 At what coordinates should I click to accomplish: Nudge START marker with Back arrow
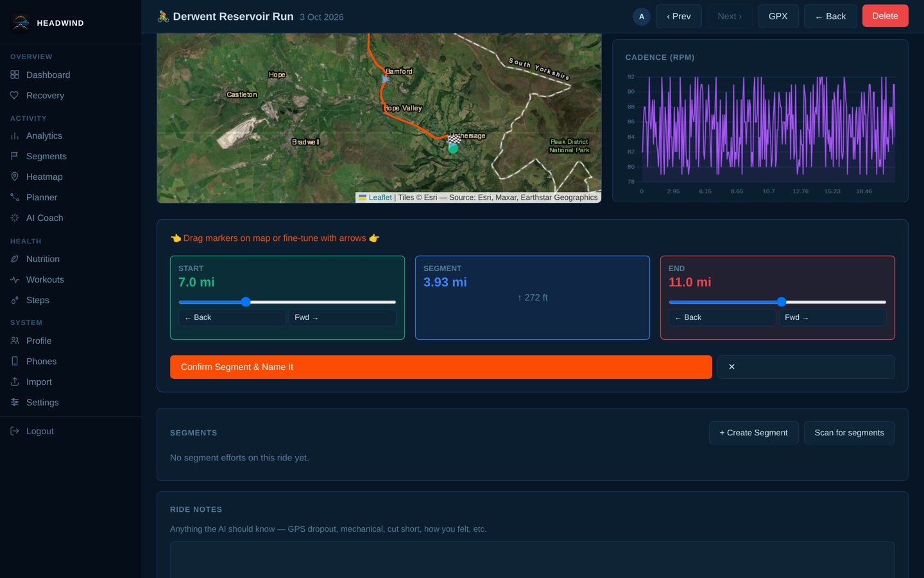[232, 317]
